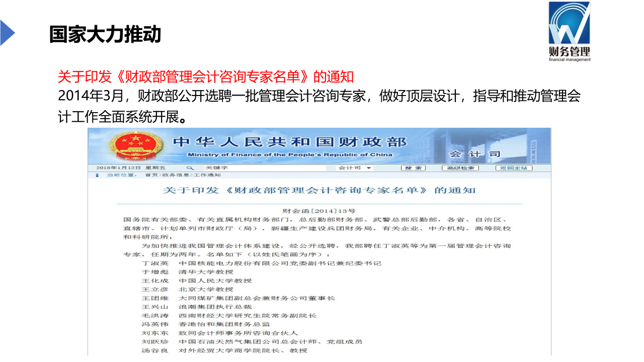The image size is (644, 362).
Task: Select the row 王化成 中国人民大学教授
Action: (197, 281)
